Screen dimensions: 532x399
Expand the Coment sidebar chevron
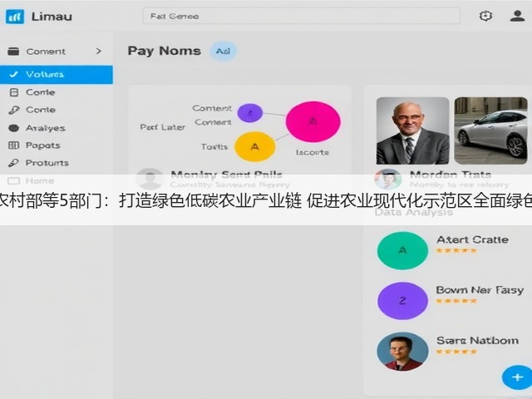[98, 52]
